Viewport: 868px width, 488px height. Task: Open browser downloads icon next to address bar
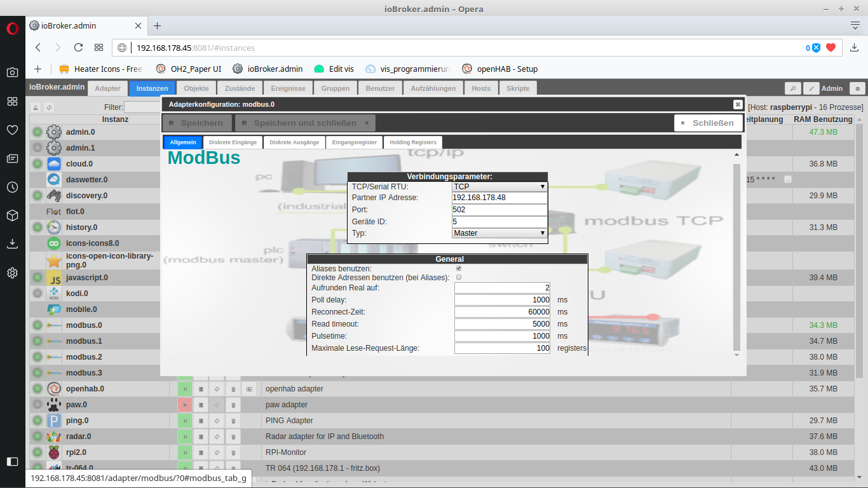(854, 48)
